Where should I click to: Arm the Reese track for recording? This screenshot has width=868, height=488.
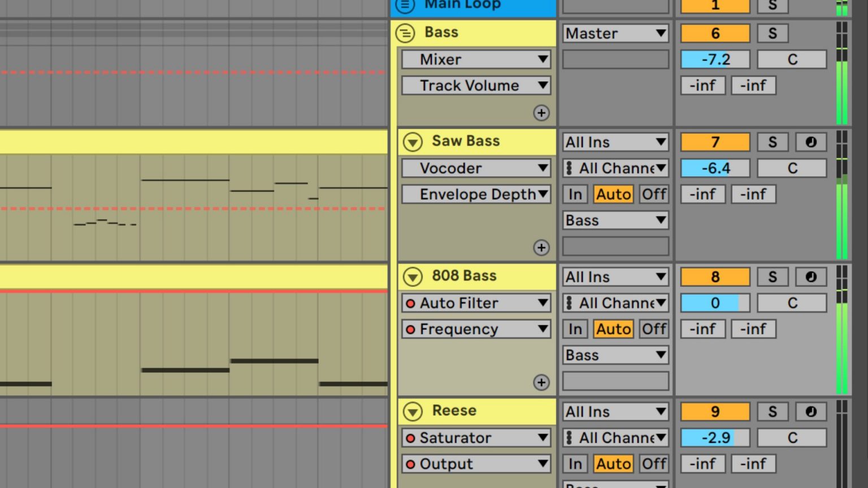click(810, 411)
